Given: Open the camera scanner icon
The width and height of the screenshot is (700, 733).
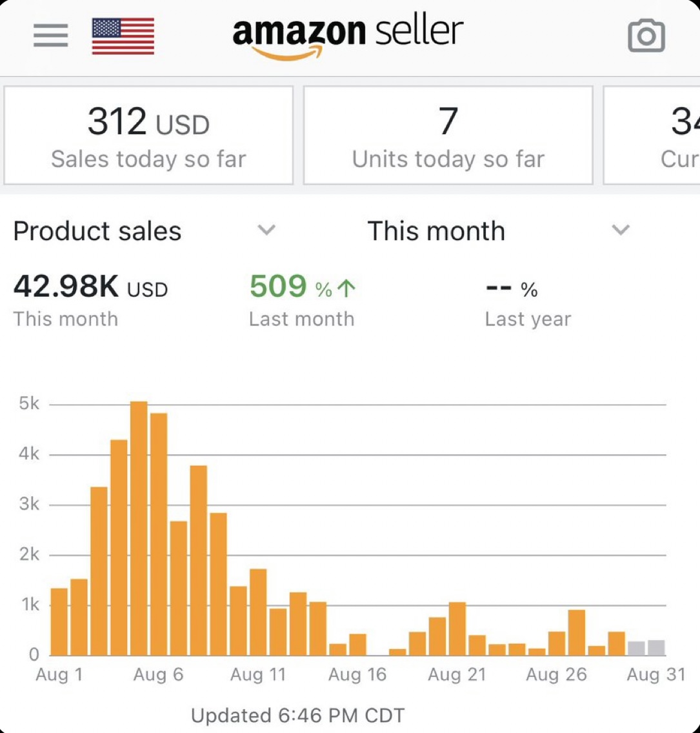Looking at the screenshot, I should click(x=646, y=35).
